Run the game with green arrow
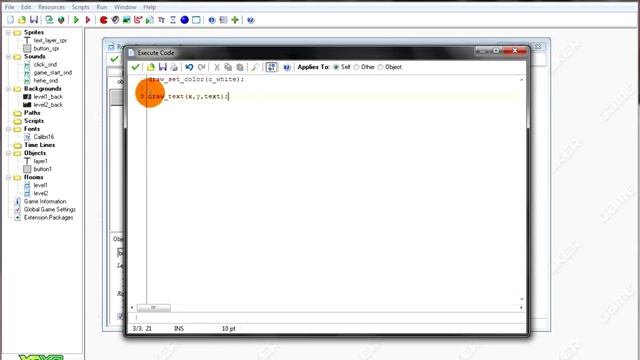This screenshot has width=640, height=360. pos(76,20)
